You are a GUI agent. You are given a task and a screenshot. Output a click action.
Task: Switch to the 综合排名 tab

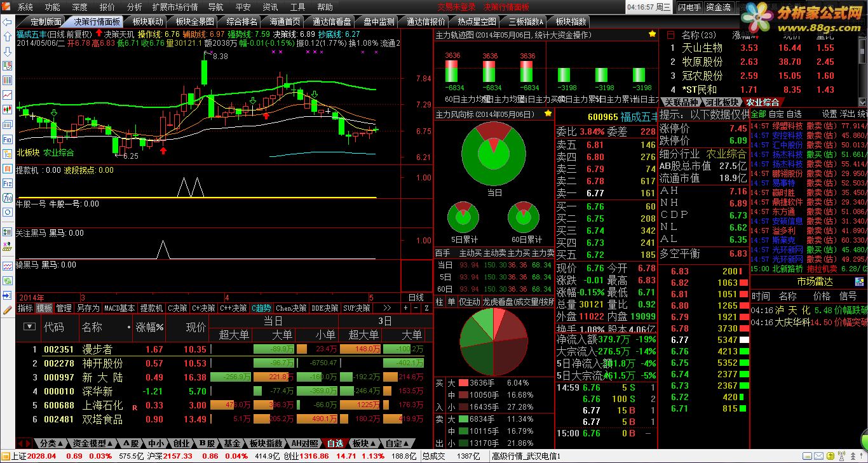[x=242, y=22]
